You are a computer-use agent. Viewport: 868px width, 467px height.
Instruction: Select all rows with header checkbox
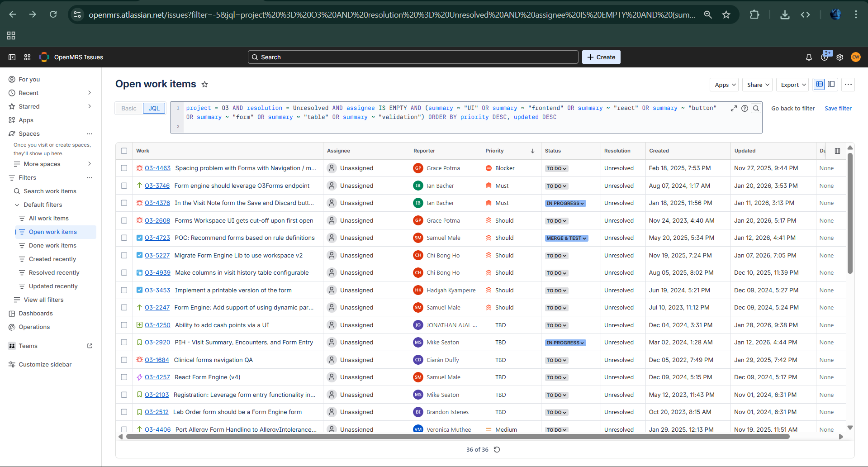click(124, 151)
